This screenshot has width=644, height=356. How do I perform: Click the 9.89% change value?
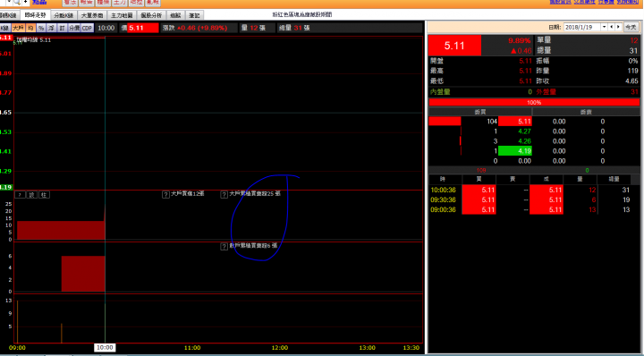(x=519, y=40)
